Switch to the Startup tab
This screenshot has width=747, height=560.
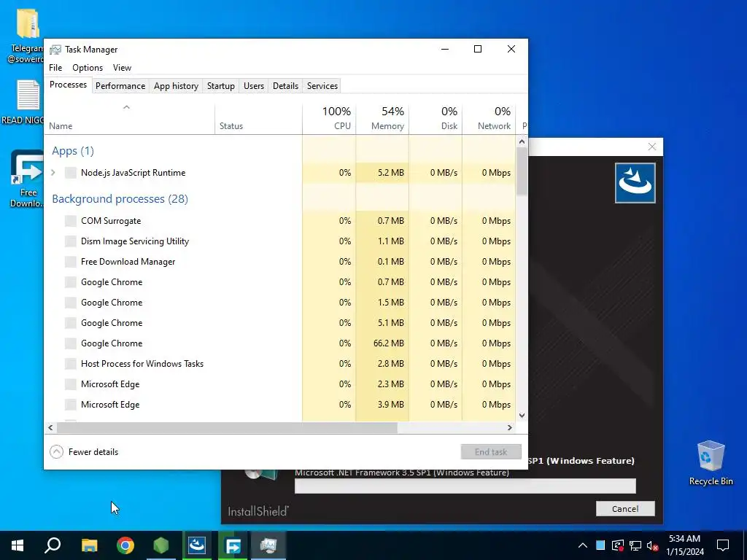pyautogui.click(x=220, y=86)
